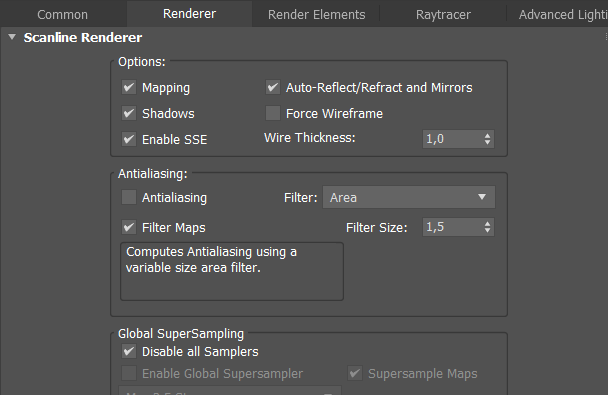
Task: Click the Wire Thickness value field
Action: [452, 139]
